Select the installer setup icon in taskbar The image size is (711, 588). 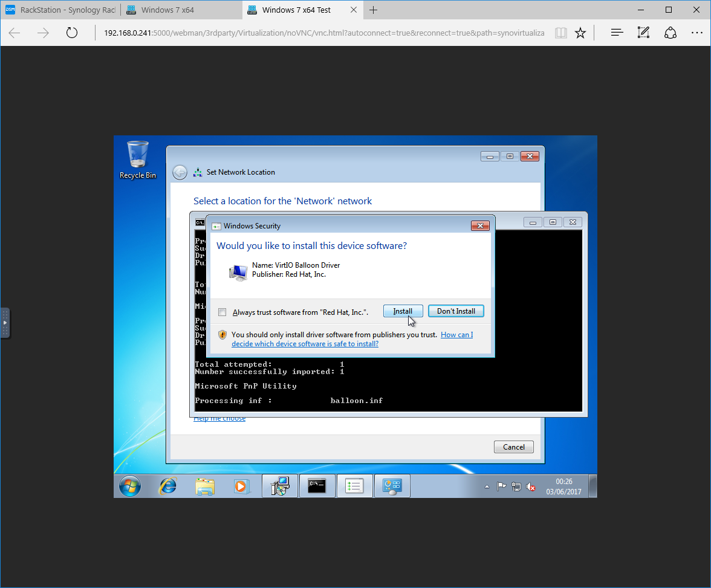tap(280, 486)
